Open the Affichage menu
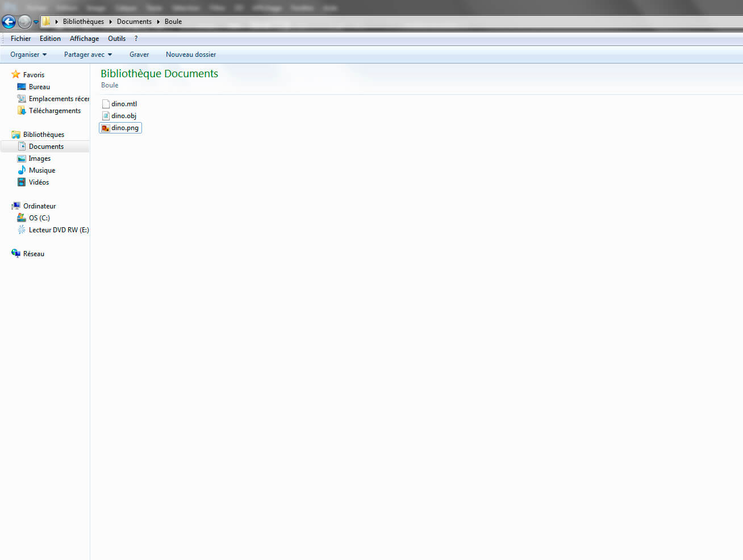This screenshot has width=743, height=560. [84, 39]
